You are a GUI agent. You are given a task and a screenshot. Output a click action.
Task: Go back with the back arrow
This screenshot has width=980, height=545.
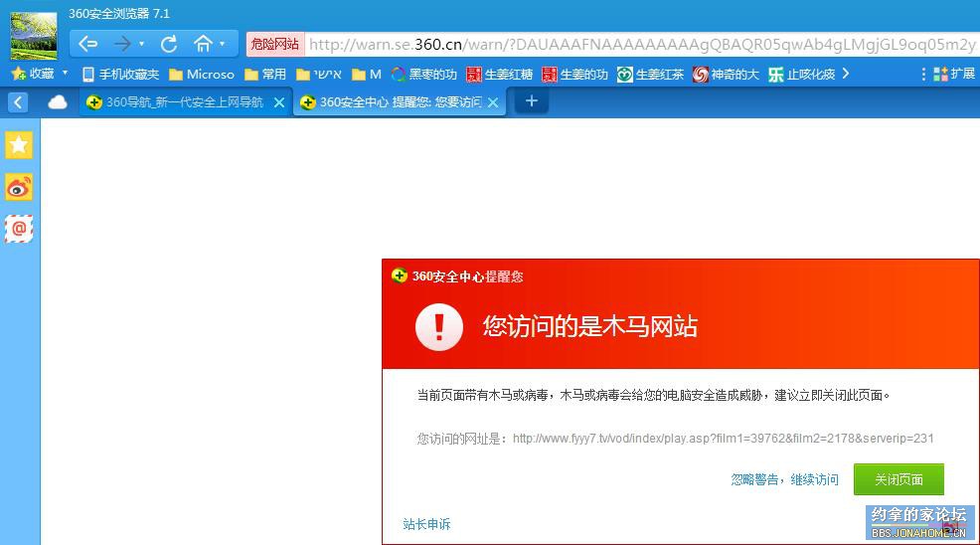[88, 44]
